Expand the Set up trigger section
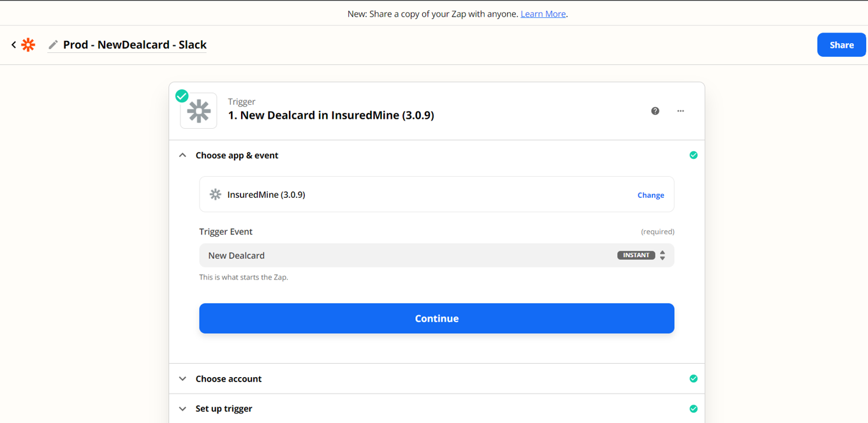The height and width of the screenshot is (423, 868). point(182,408)
